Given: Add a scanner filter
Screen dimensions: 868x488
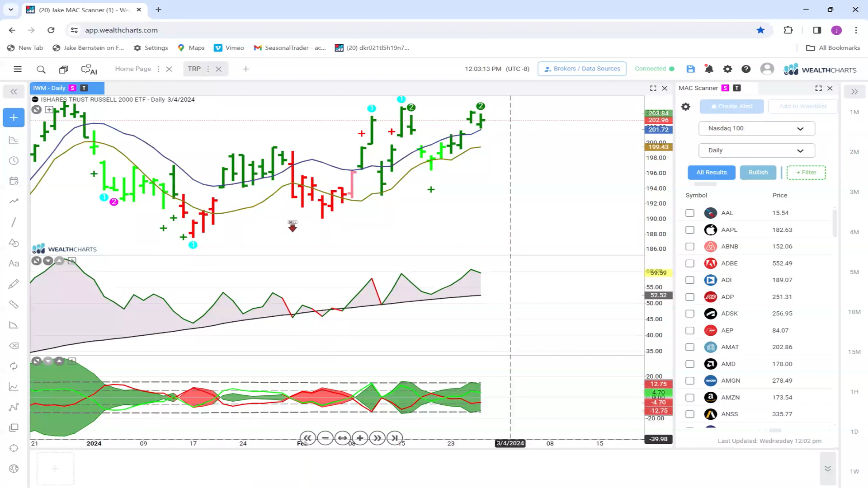Looking at the screenshot, I should (806, 173).
